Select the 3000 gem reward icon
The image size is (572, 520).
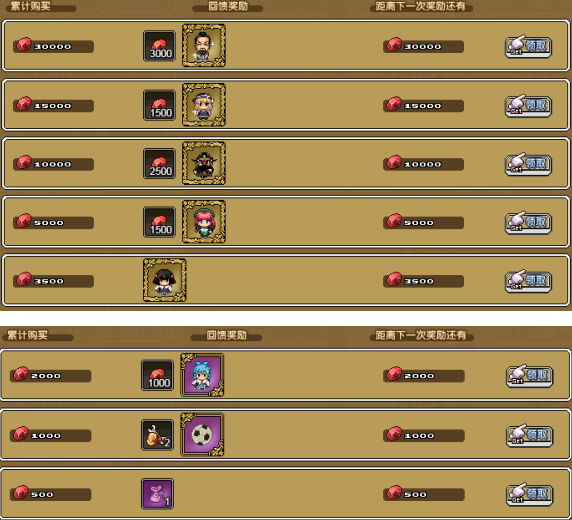159,46
